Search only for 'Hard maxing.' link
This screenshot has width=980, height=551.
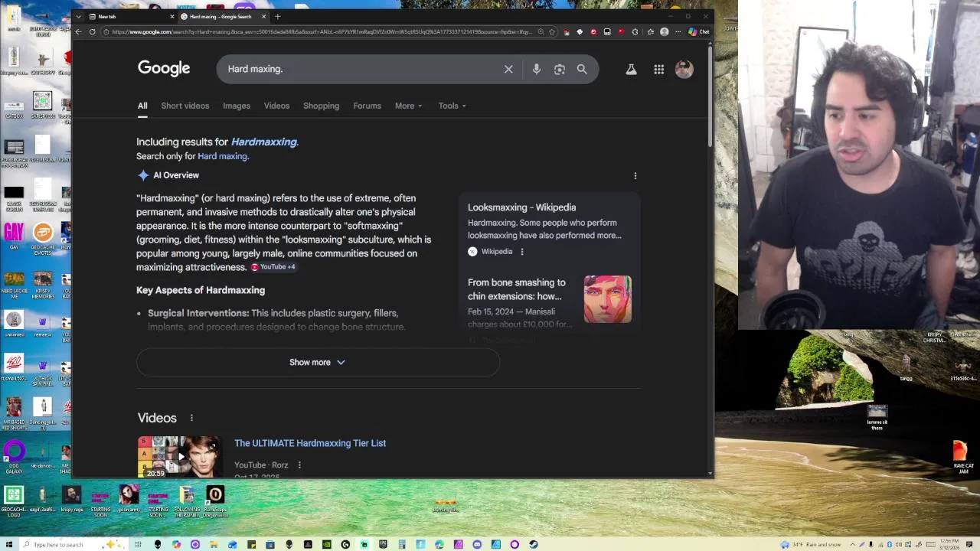tap(223, 156)
